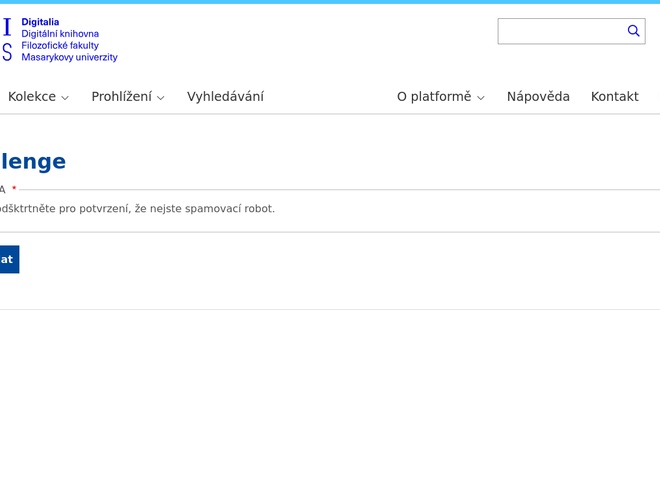Expand the chevron beside Prohlížení
Viewport: 660px width, 500px height.
pos(161,98)
